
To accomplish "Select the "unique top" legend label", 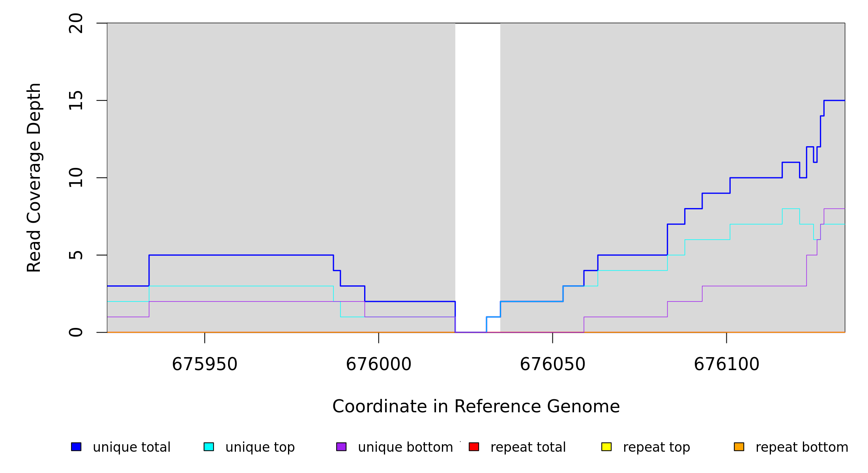I will point(260,447).
